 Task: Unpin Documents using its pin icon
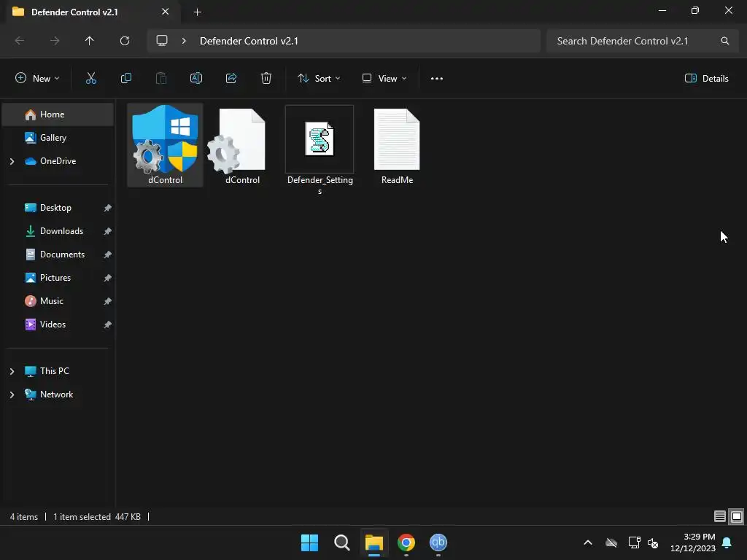pos(108,254)
